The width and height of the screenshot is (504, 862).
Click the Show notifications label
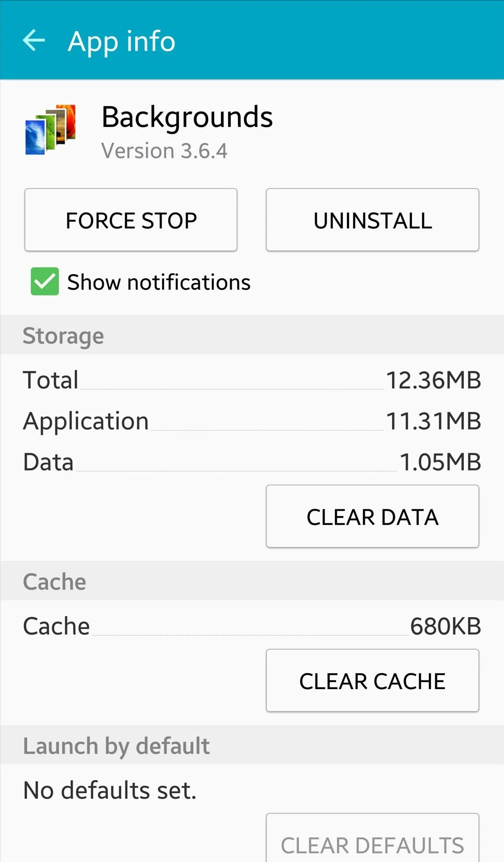click(x=159, y=282)
